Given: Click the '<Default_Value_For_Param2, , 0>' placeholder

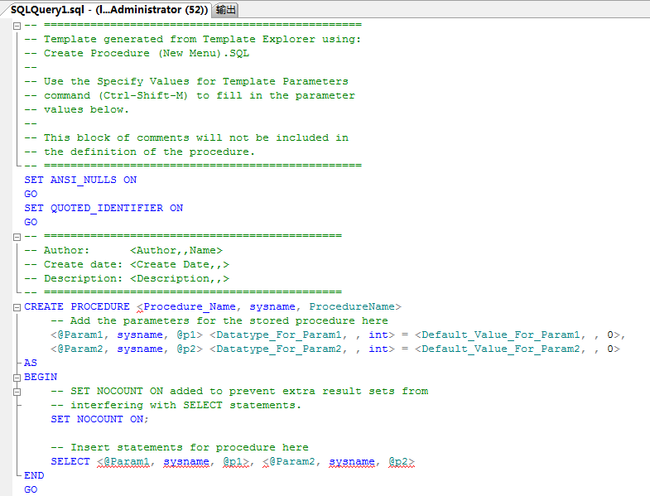Looking at the screenshot, I should 517,349.
